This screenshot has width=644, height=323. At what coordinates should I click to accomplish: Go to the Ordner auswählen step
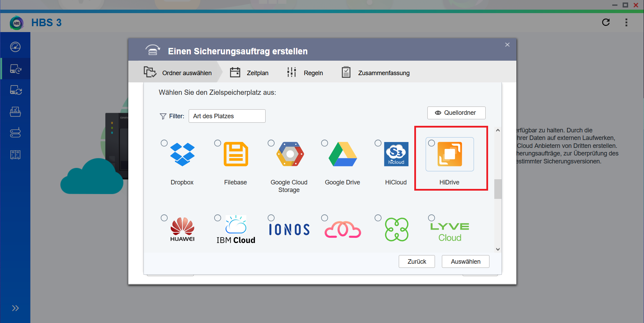(x=178, y=72)
